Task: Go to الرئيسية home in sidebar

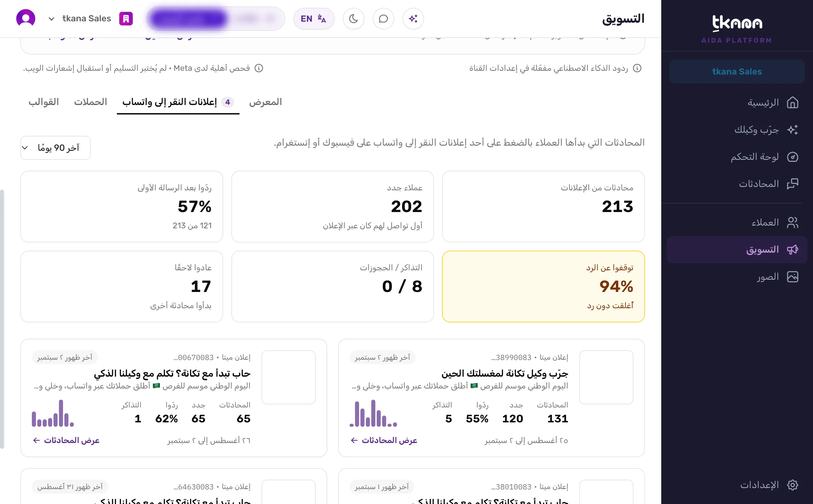Action: (737, 102)
